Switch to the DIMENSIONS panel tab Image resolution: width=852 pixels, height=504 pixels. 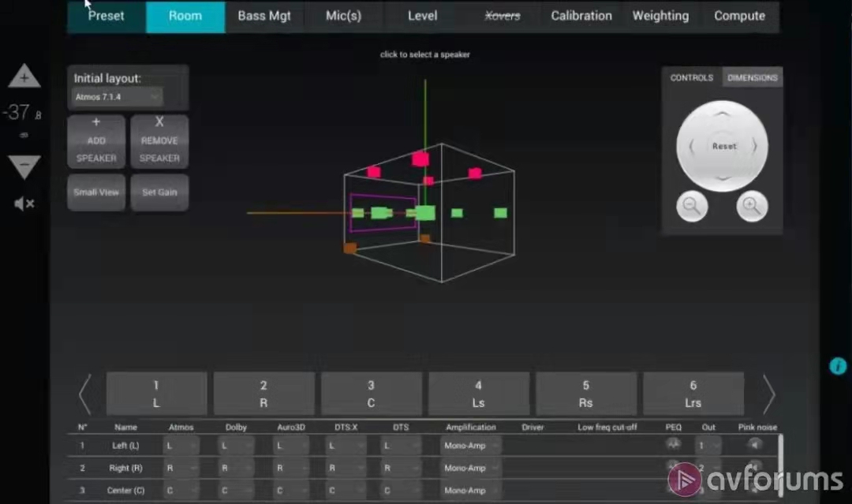click(752, 77)
